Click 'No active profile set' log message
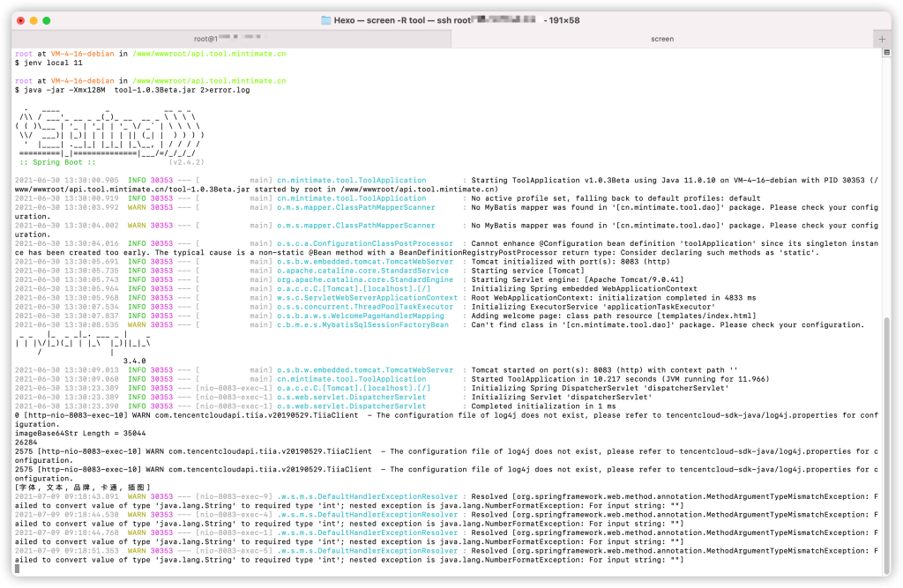Viewport: 903px width, 588px height. 616,198
